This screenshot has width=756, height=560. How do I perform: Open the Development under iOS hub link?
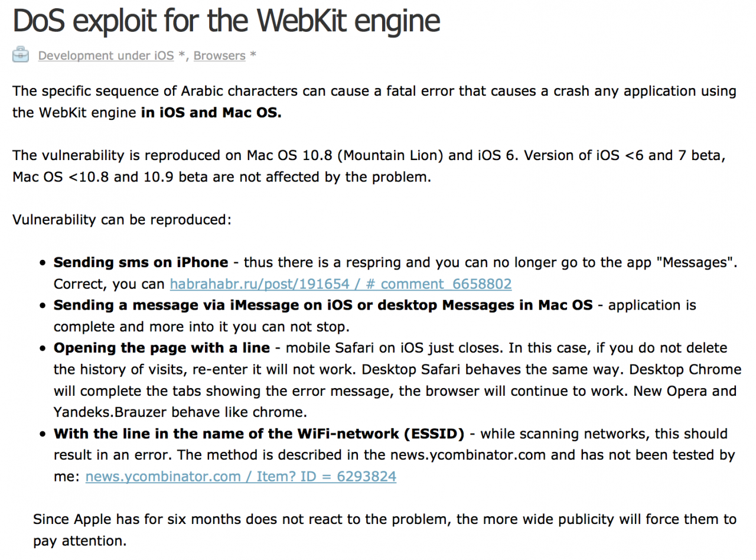[106, 56]
